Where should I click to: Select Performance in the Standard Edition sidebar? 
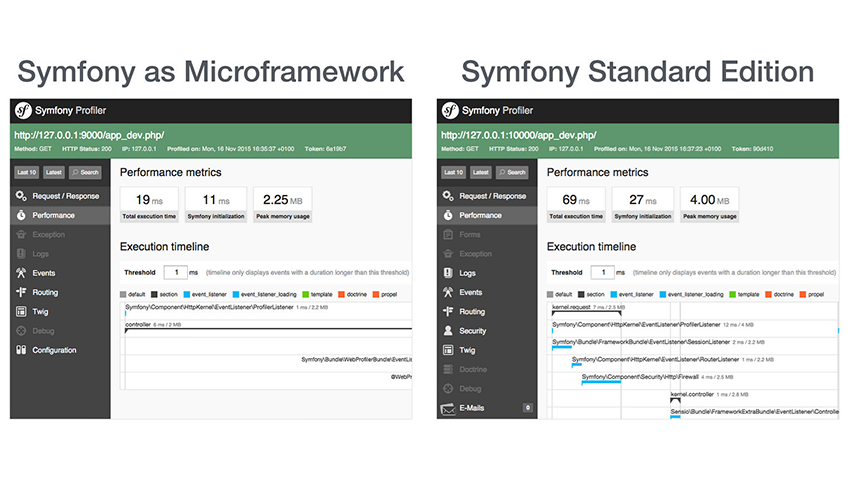coord(480,215)
